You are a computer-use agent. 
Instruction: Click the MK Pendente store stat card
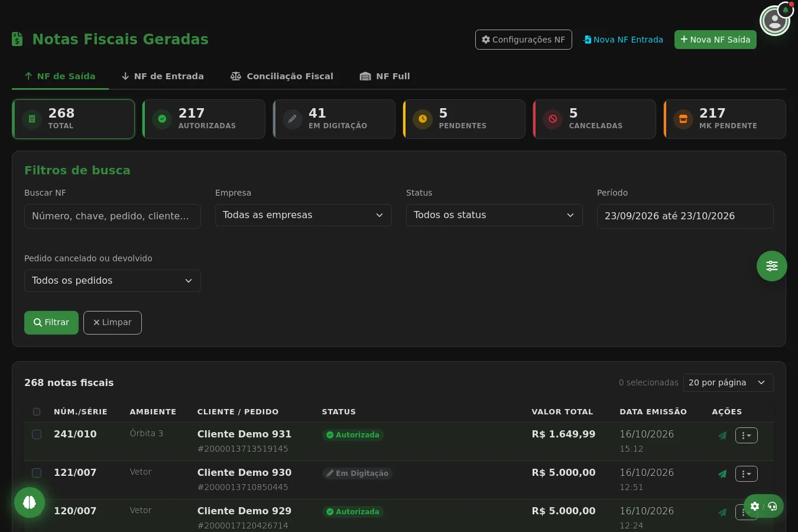(x=725, y=119)
